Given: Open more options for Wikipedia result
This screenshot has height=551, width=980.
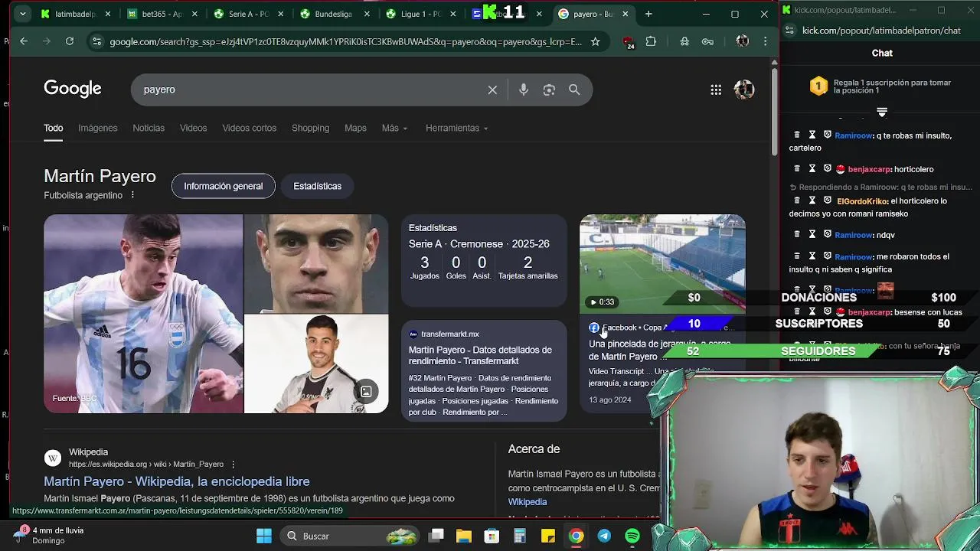Looking at the screenshot, I should (x=234, y=465).
